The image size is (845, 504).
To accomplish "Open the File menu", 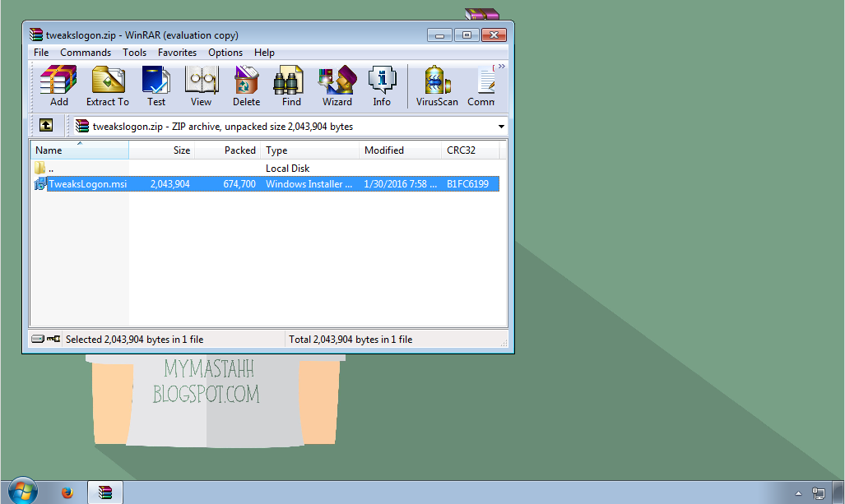I will (41, 53).
